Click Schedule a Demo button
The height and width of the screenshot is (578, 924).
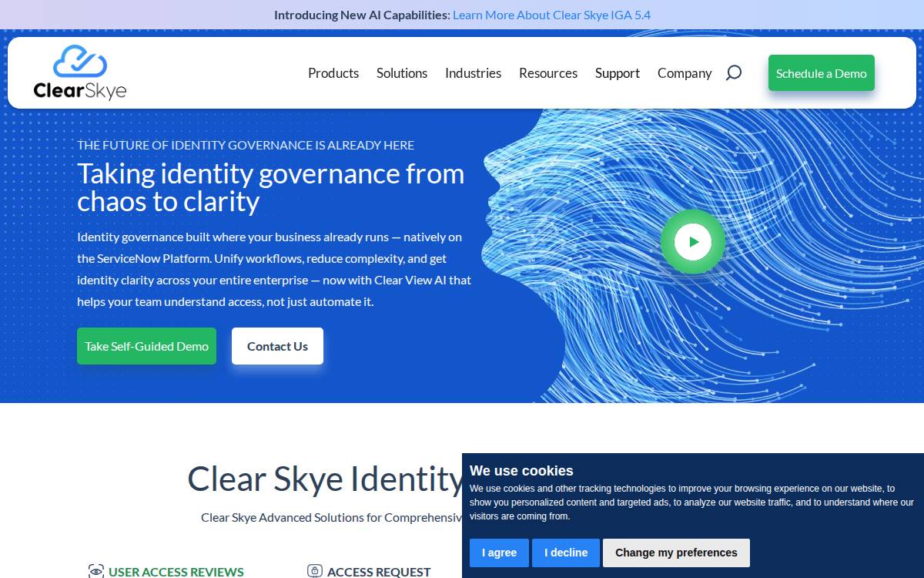tap(822, 73)
